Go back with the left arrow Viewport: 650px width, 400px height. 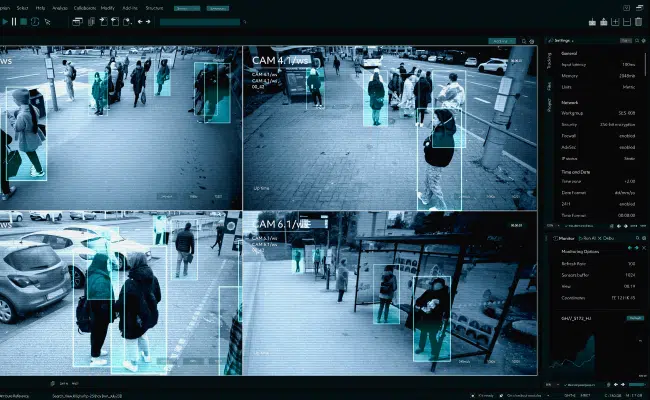[140, 22]
